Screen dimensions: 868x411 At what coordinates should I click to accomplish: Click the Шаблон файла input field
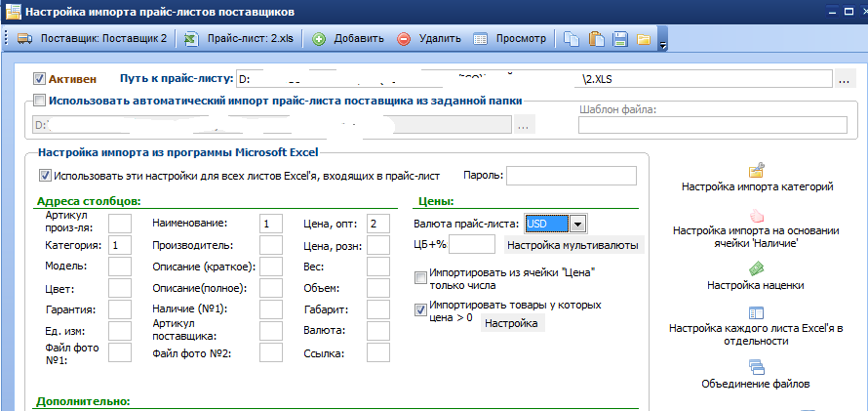coord(713,125)
